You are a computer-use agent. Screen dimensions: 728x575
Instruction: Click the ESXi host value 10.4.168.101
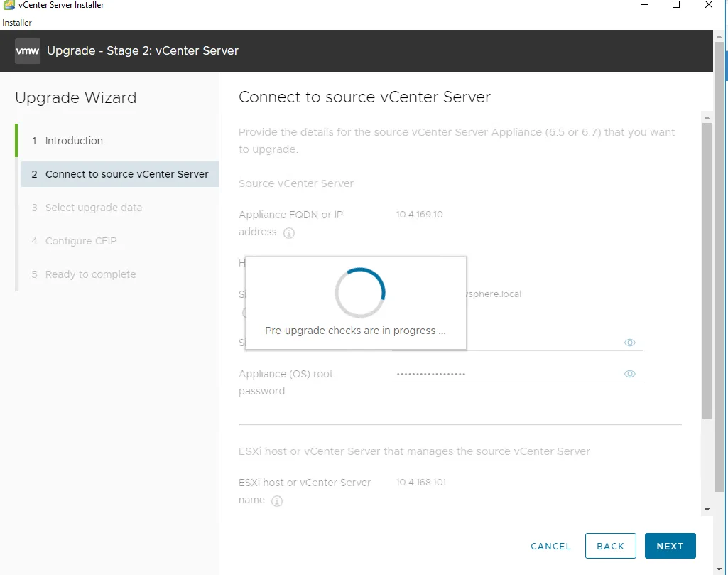tap(420, 483)
